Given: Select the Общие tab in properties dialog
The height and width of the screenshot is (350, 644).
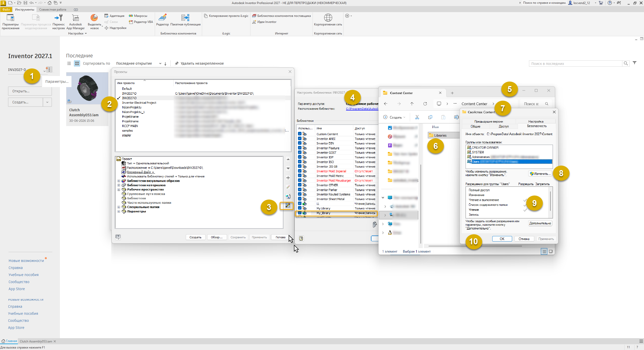Looking at the screenshot, I should pyautogui.click(x=475, y=126).
